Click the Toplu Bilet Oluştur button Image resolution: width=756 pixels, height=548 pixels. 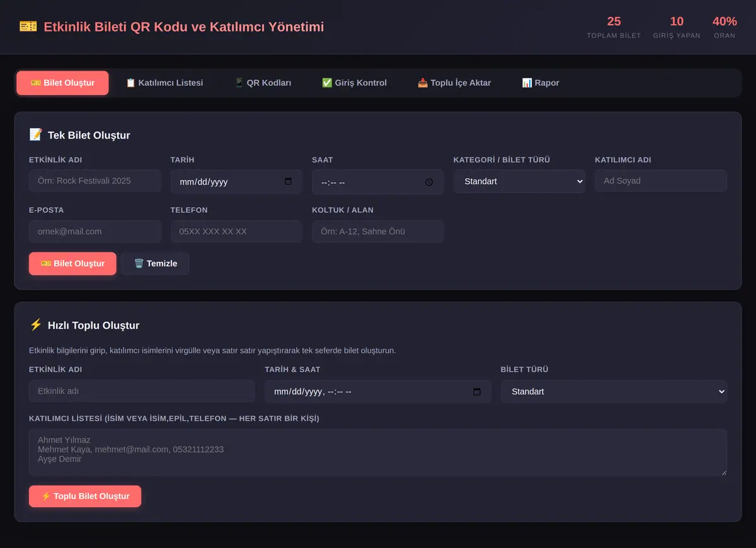85,496
